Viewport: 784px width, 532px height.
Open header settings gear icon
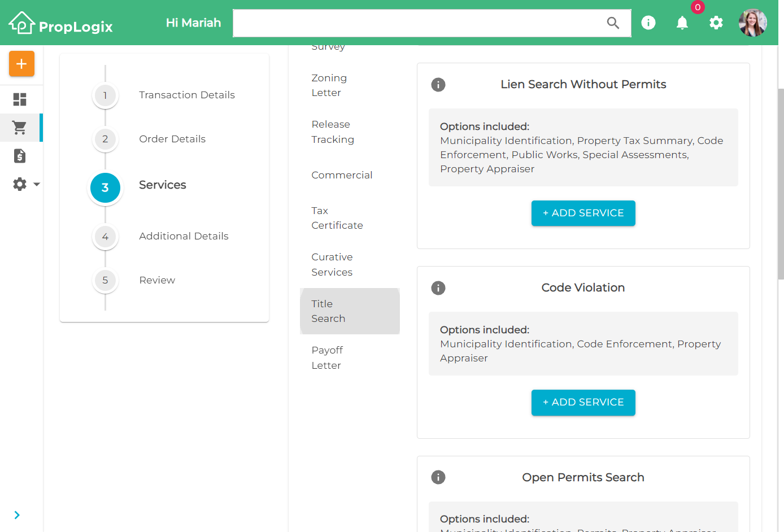tap(716, 23)
